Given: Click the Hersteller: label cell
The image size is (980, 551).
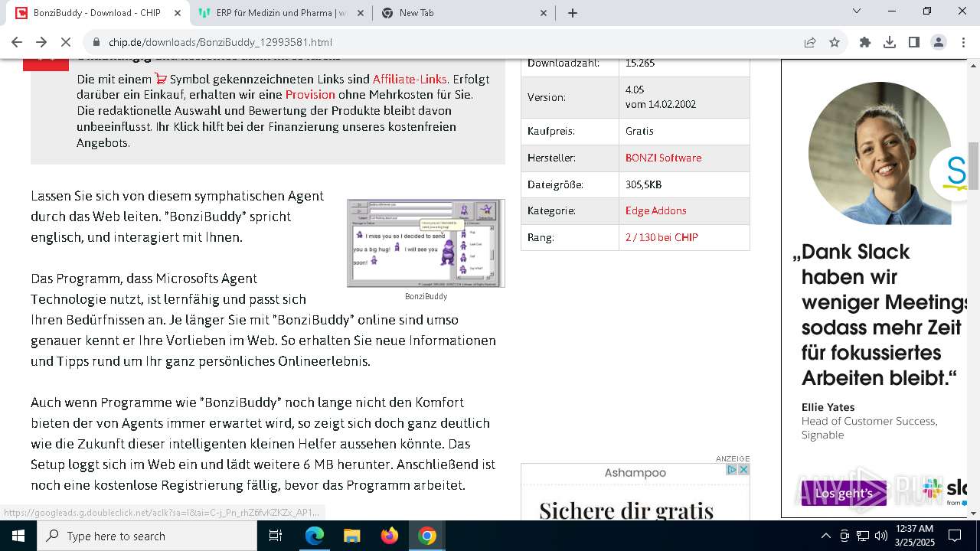Looking at the screenshot, I should (x=570, y=158).
